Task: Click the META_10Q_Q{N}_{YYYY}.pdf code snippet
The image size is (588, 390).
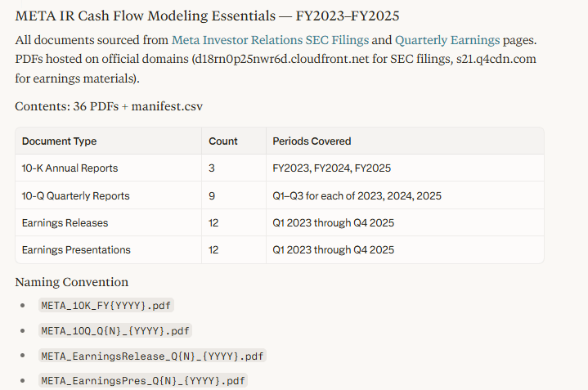Action: click(x=115, y=331)
